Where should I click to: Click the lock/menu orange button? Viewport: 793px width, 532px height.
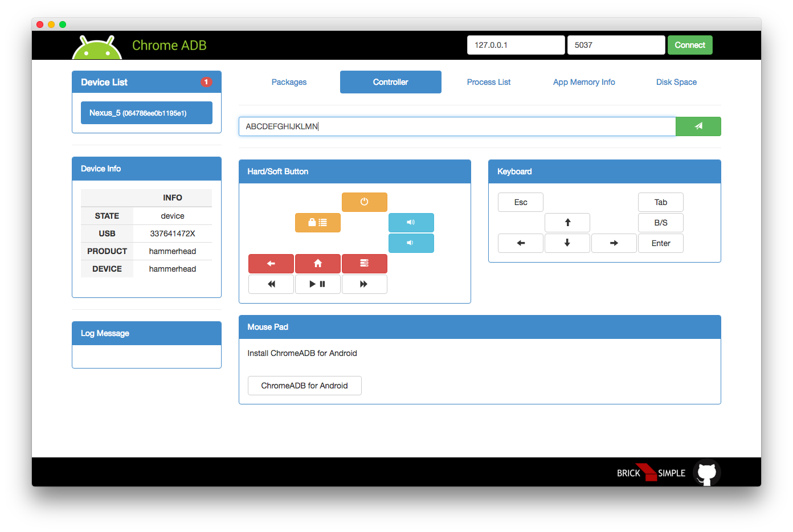coord(318,223)
